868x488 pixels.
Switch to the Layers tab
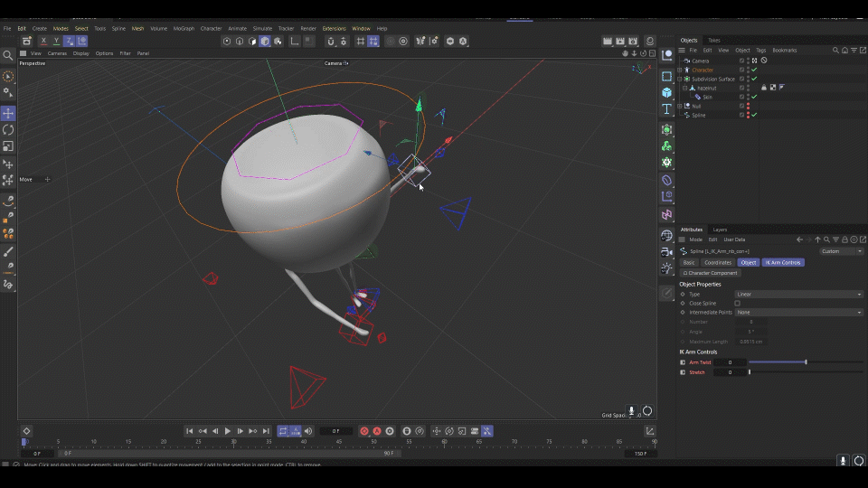[720, 230]
